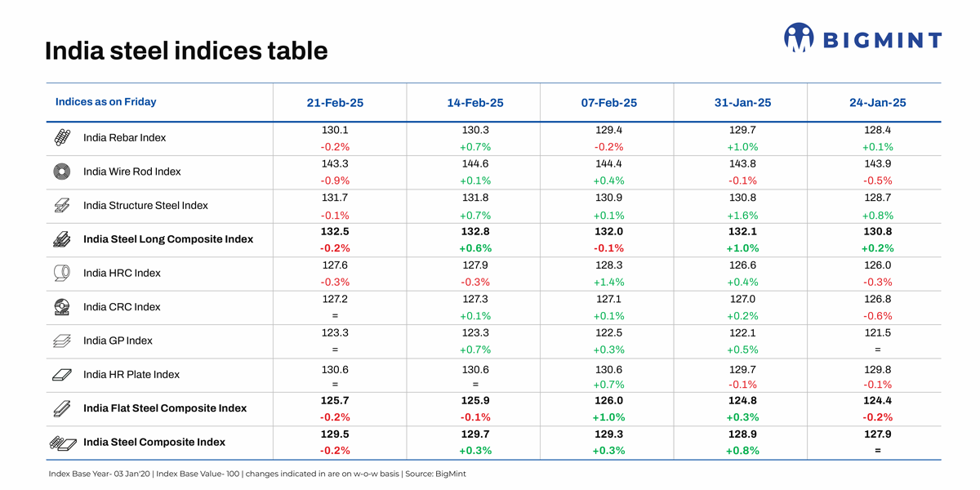Image resolution: width=980 pixels, height=490 pixels.
Task: Click the India CRC Index icon
Action: tap(62, 307)
